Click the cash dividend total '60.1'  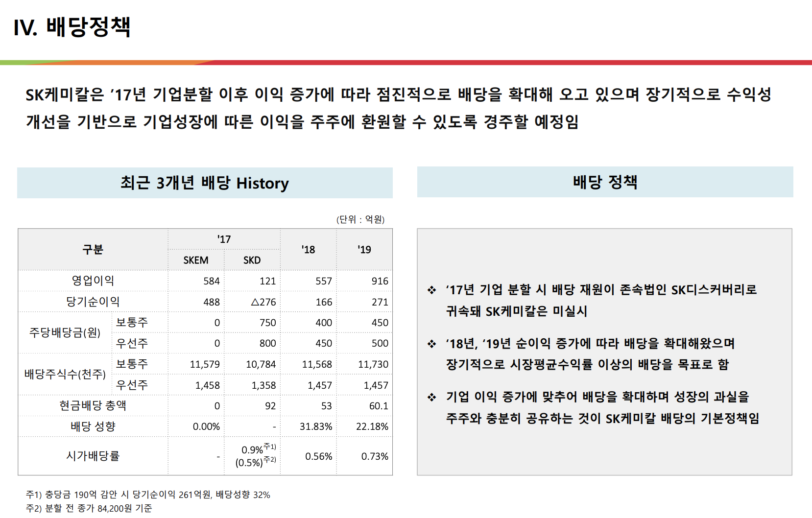379,406
